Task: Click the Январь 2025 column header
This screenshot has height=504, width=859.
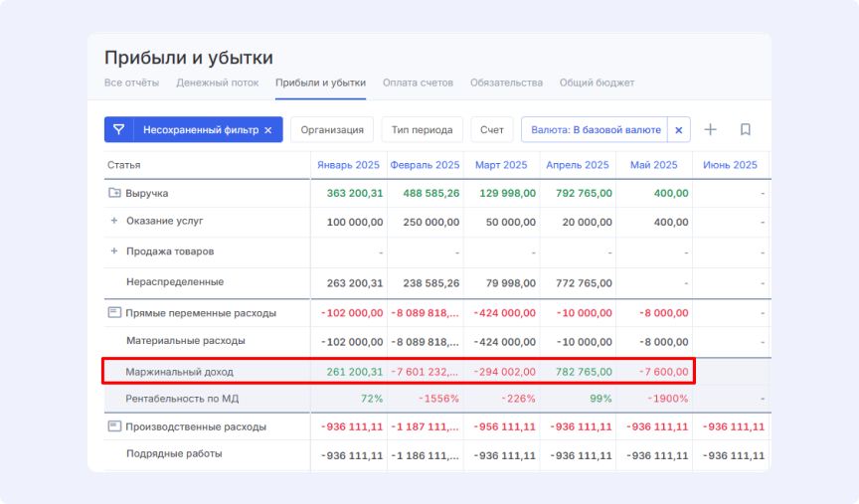Action: click(x=348, y=165)
